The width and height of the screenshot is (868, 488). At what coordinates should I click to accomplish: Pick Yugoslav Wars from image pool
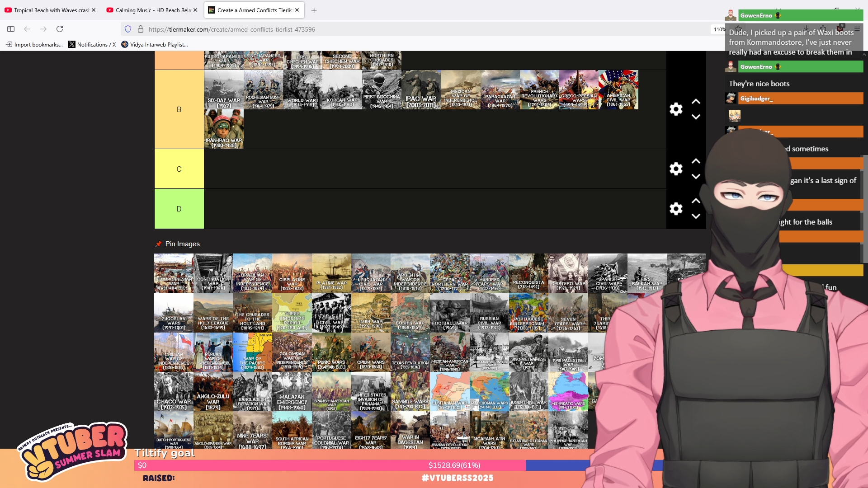[x=174, y=312]
